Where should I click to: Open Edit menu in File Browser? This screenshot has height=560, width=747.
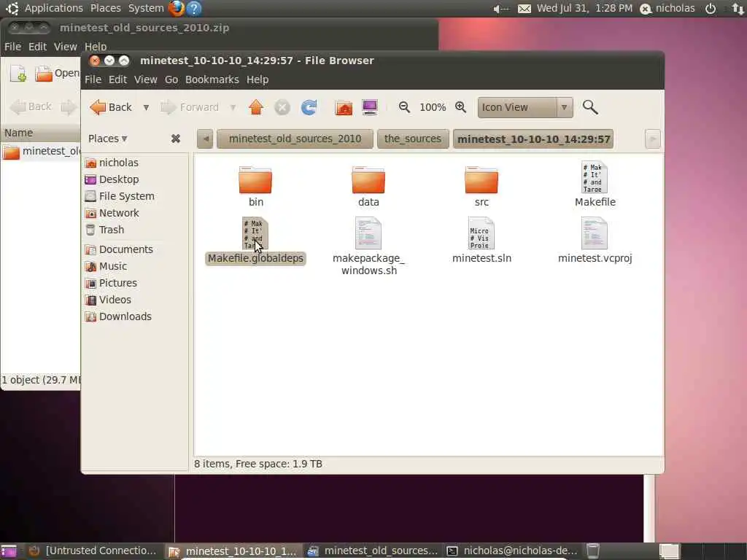(x=117, y=79)
